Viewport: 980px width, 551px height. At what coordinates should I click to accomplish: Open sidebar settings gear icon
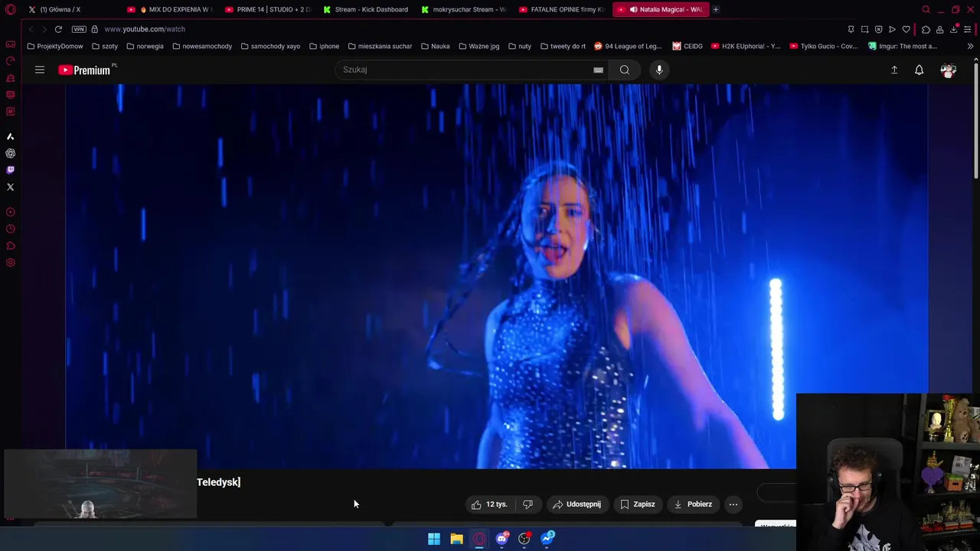[10, 262]
